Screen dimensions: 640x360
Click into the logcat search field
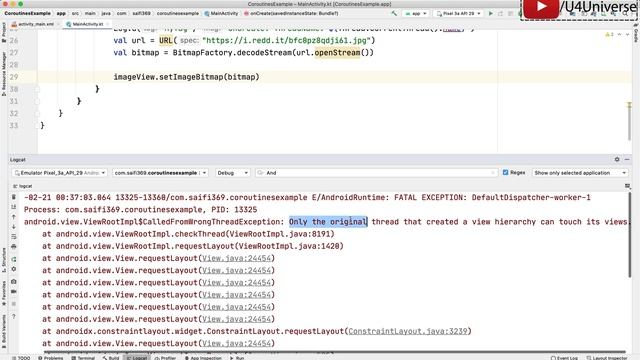point(376,173)
